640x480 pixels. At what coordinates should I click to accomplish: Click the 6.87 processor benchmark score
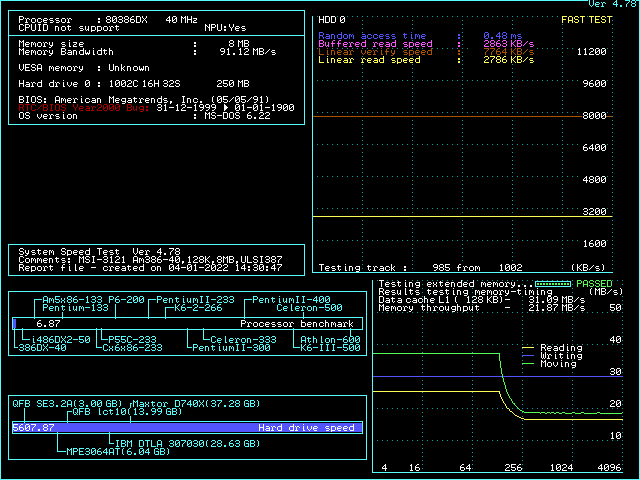click(48, 324)
